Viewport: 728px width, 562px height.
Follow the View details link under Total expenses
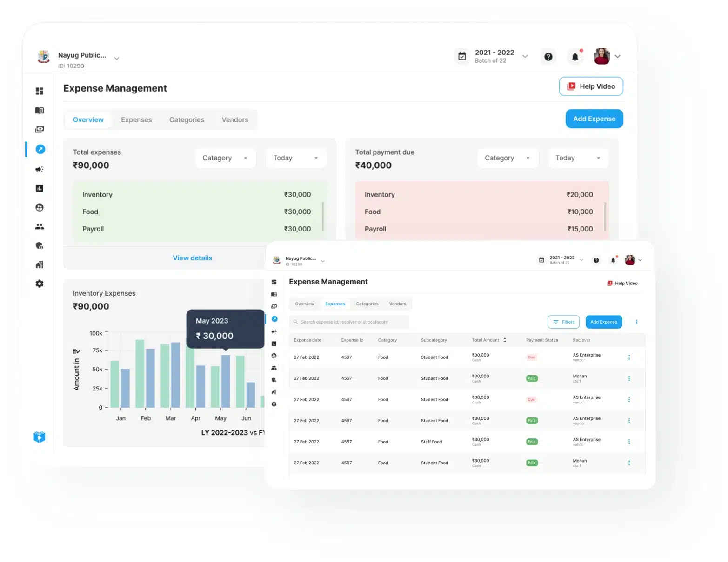coord(193,258)
